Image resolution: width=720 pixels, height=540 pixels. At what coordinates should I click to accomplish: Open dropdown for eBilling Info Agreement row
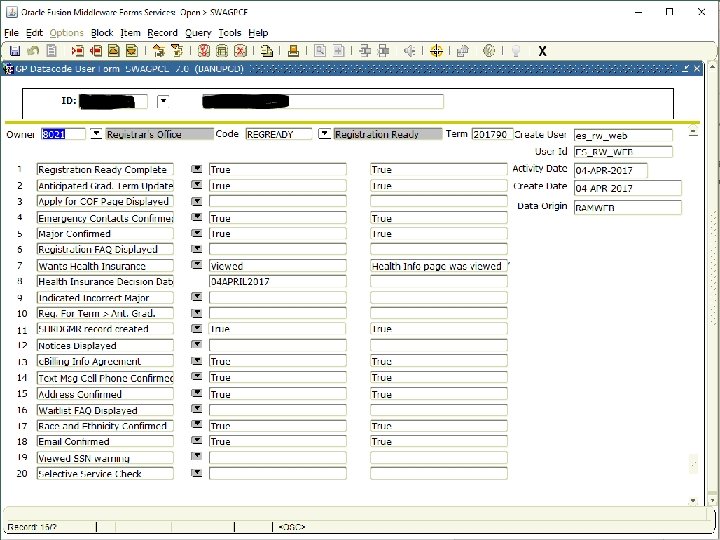[197, 361]
